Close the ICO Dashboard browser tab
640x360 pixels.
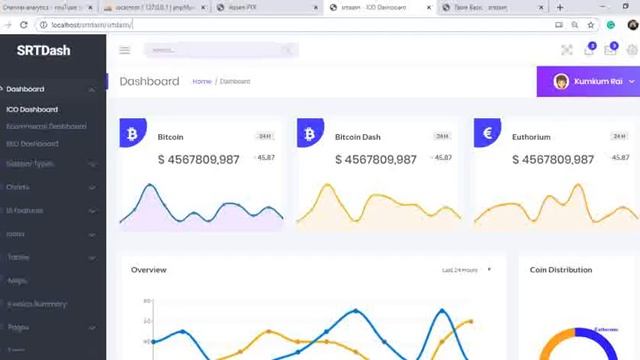[x=429, y=7]
